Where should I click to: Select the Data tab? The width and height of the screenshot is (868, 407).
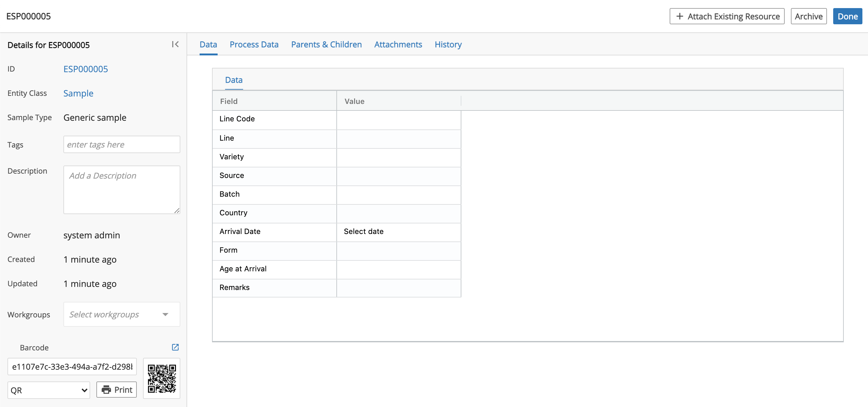point(209,44)
